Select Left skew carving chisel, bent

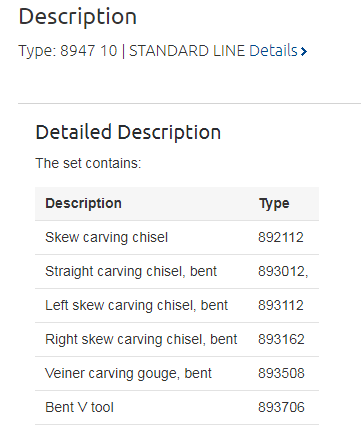tap(177, 306)
